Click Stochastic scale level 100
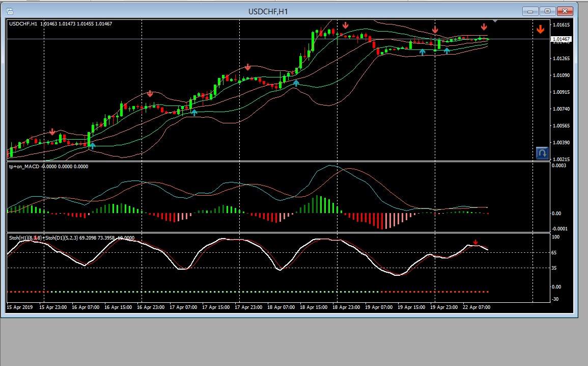The height and width of the screenshot is (366, 588). click(x=556, y=237)
